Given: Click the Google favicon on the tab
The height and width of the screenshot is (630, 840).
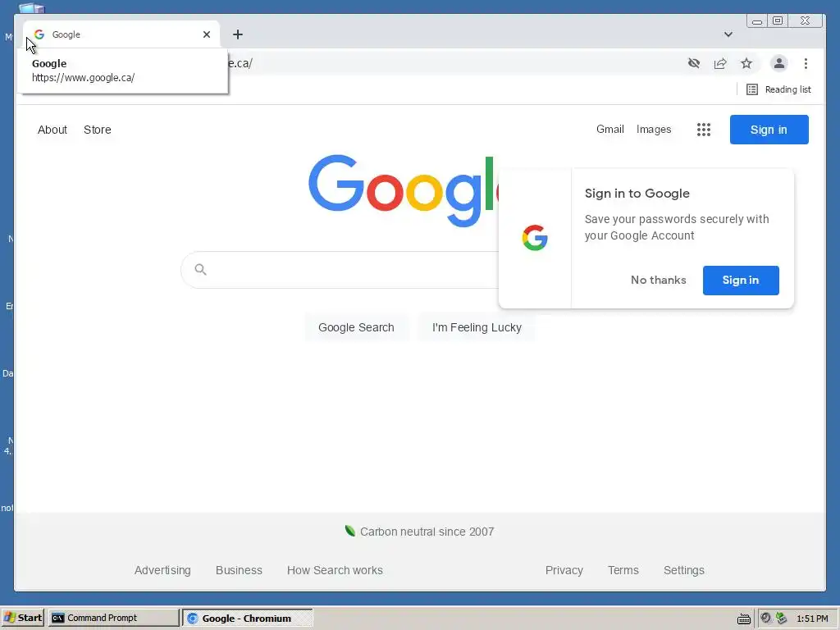Looking at the screenshot, I should (x=39, y=34).
